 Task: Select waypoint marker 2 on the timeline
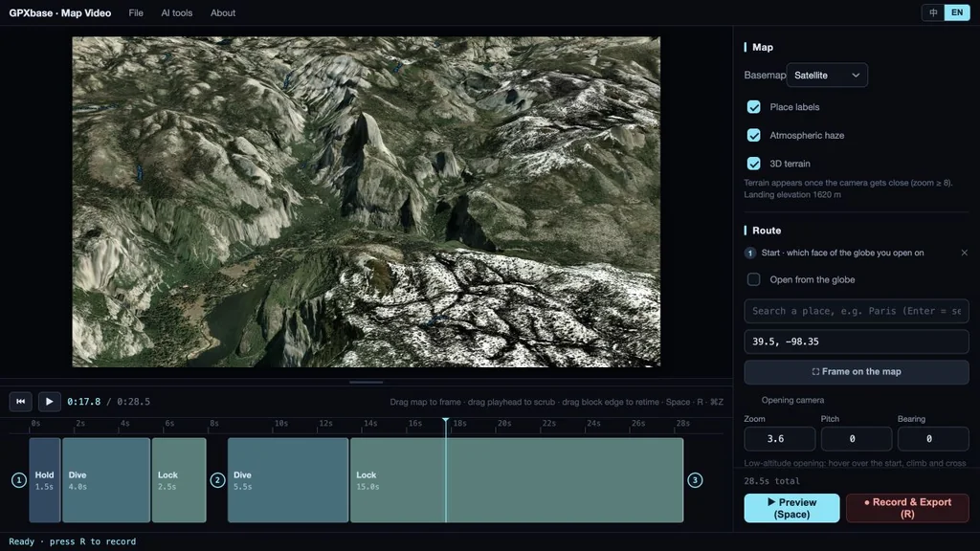click(217, 480)
